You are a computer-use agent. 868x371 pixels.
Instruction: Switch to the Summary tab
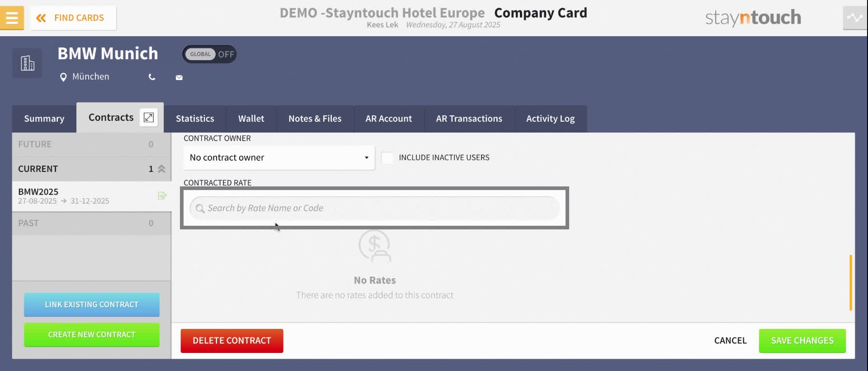point(44,119)
